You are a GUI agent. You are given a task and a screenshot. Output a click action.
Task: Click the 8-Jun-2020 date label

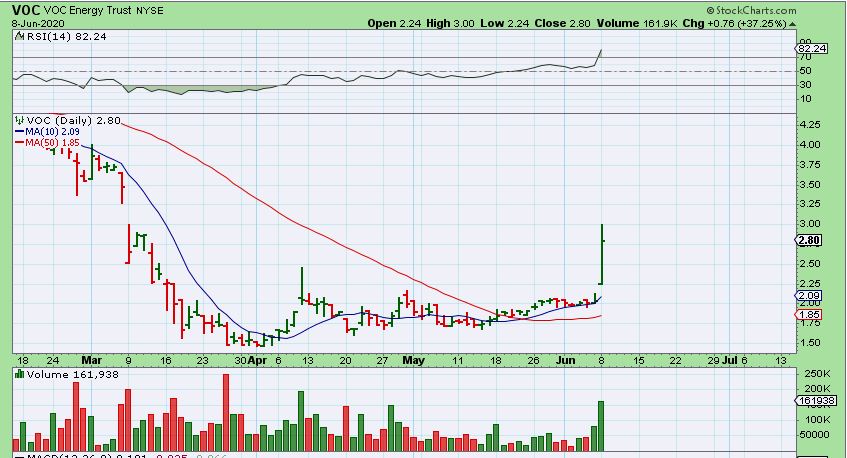(x=38, y=23)
